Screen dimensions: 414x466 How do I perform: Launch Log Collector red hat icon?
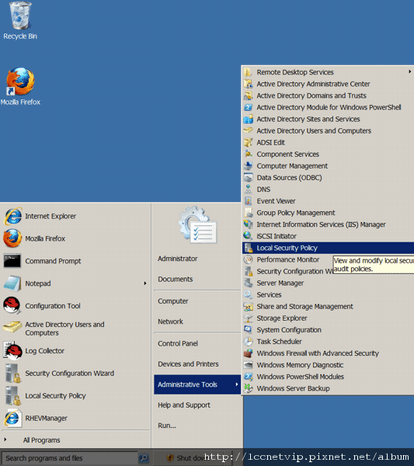13,351
